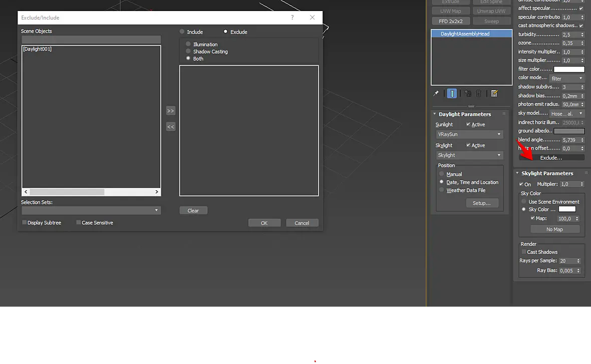Click OK in Exclude/Include dialog
591x364 pixels.
coord(264,223)
